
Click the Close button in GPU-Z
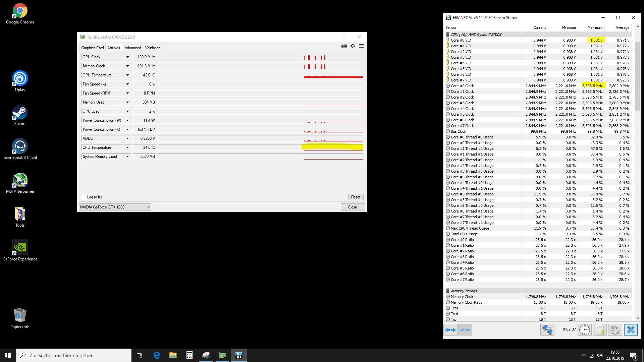pos(353,207)
